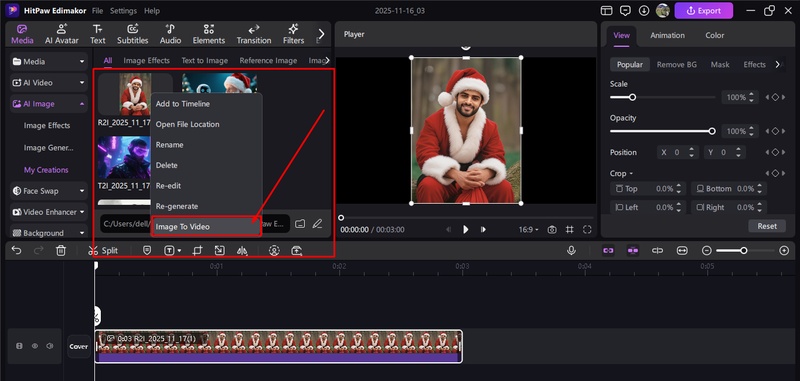The height and width of the screenshot is (381, 800).
Task: Open the feedback message icon
Action: pyautogui.click(x=625, y=10)
